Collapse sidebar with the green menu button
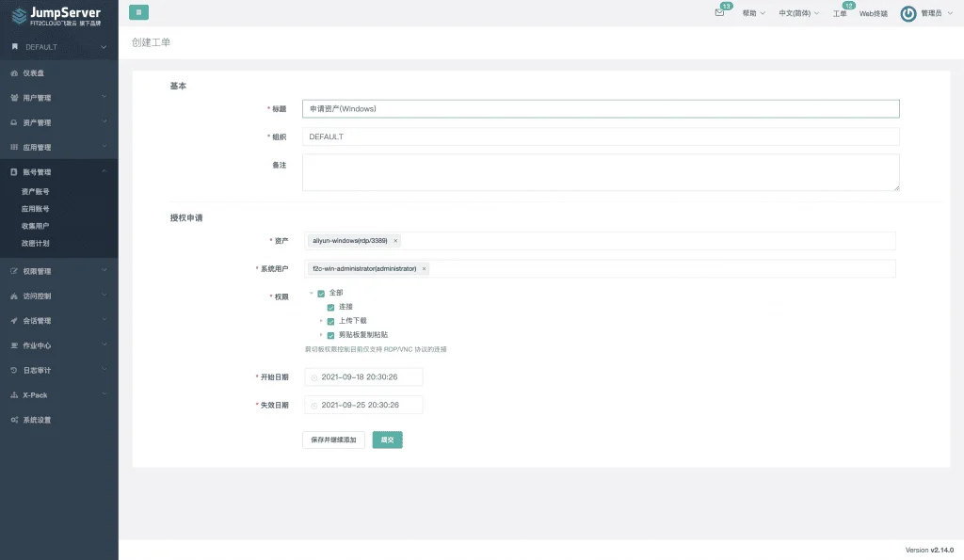 (139, 12)
